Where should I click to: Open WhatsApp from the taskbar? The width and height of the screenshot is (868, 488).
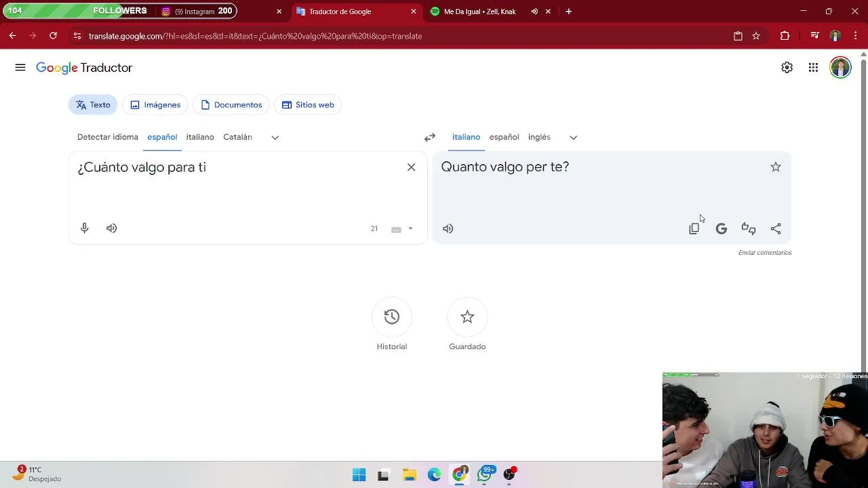(486, 475)
